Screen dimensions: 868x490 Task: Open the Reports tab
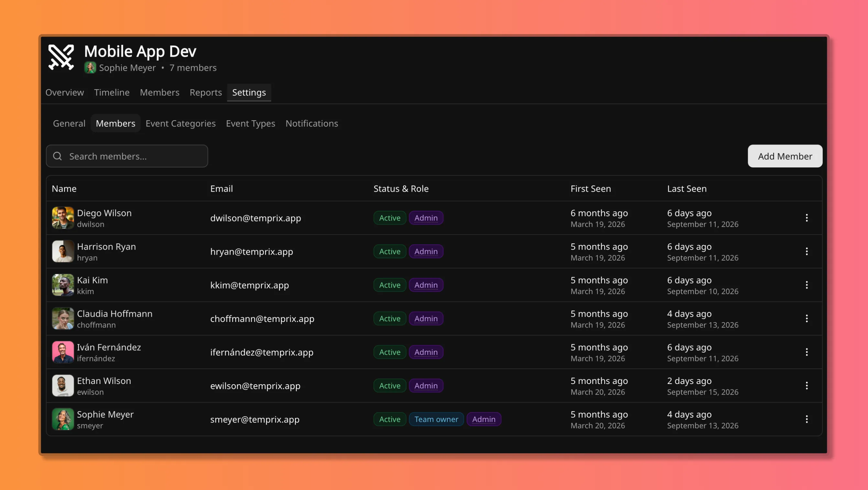click(206, 93)
